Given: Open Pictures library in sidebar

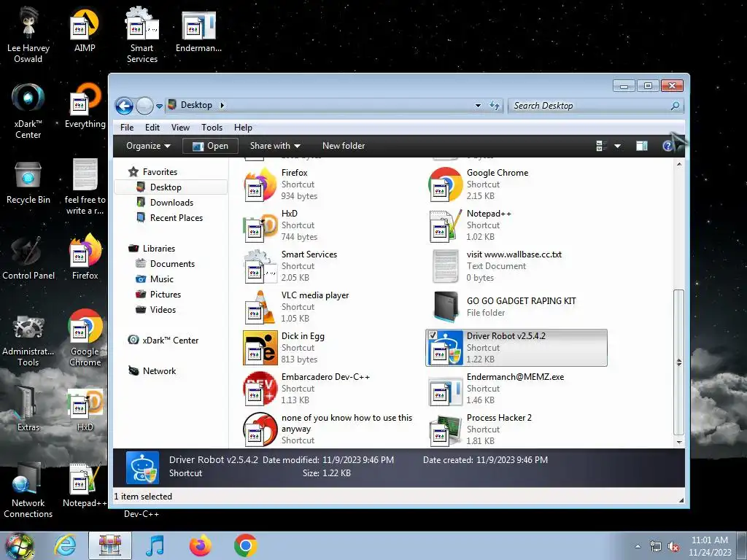Looking at the screenshot, I should [166, 294].
